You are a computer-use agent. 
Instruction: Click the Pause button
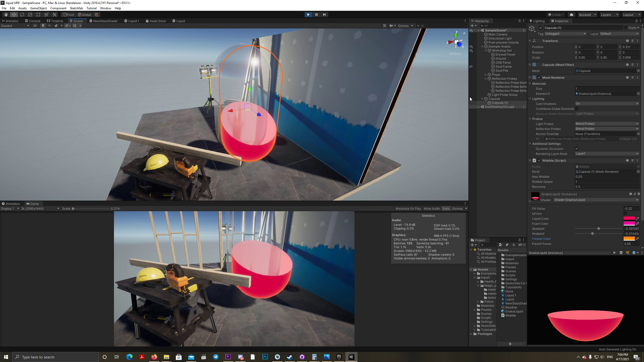(316, 15)
